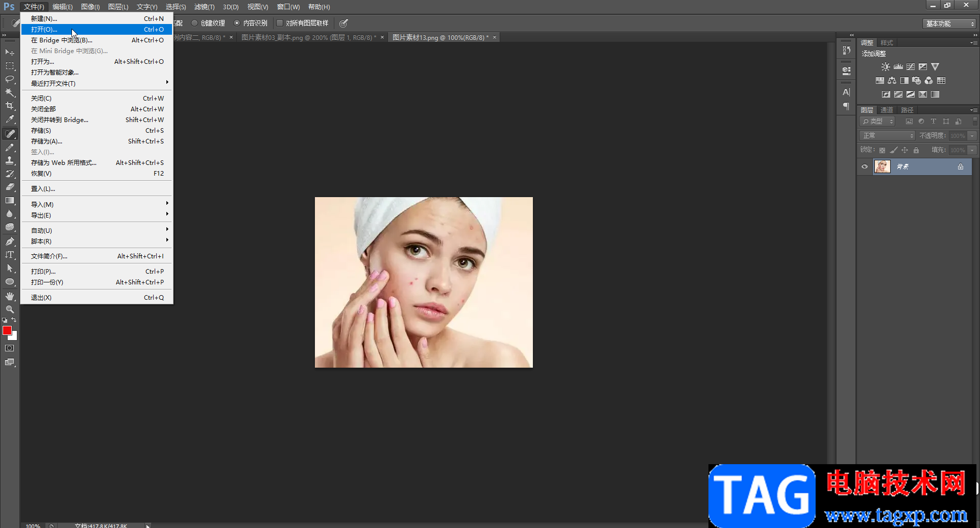The width and height of the screenshot is (980, 528).
Task: Add a Brightness/Contrast adjustment icon
Action: (886, 67)
